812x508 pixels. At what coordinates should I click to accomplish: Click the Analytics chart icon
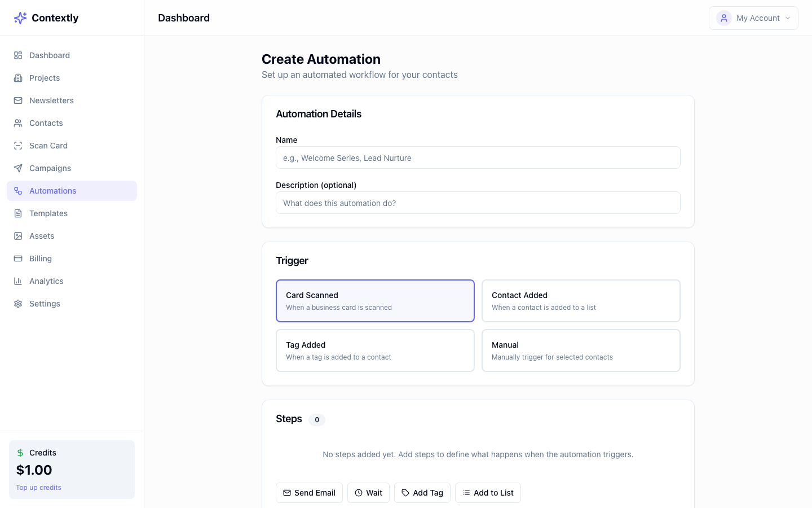[17, 281]
